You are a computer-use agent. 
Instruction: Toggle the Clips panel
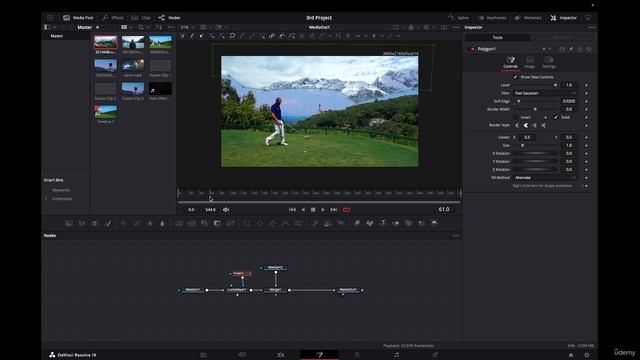[141, 18]
